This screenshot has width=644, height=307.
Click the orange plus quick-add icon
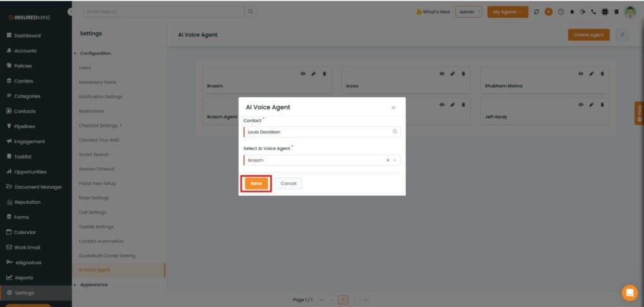click(548, 12)
